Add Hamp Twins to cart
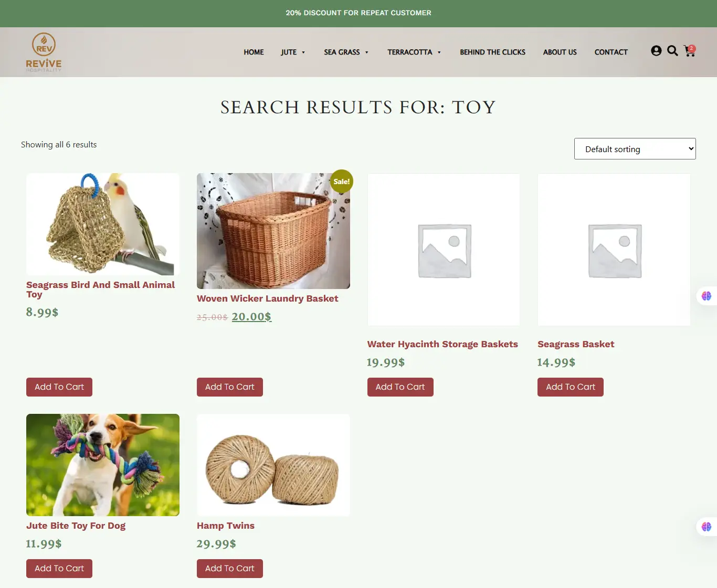The image size is (717, 588). 230,569
